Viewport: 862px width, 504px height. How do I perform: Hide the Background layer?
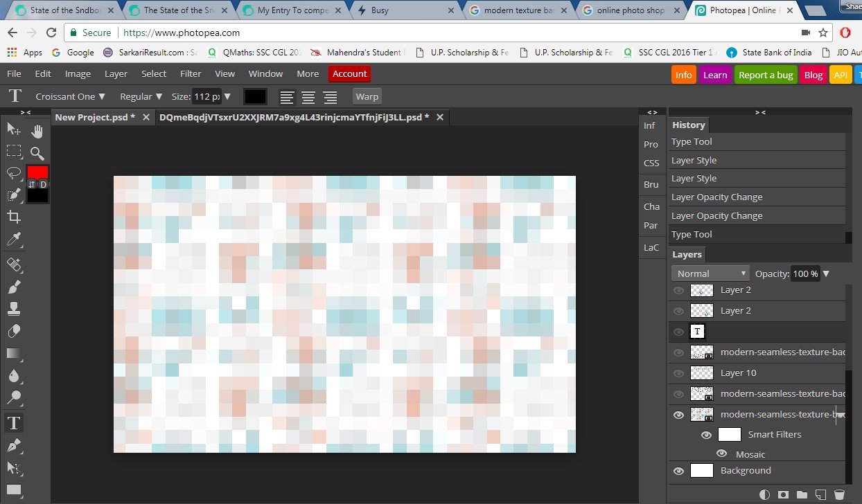(x=678, y=471)
